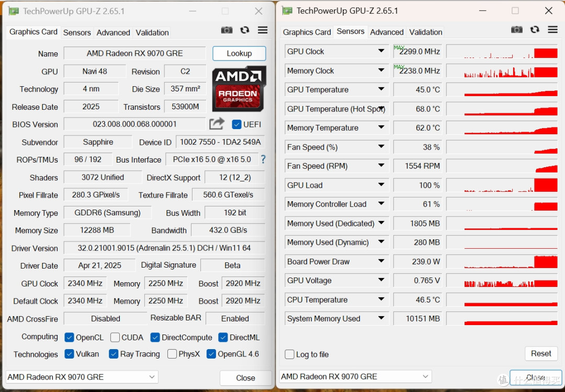Image resolution: width=565 pixels, height=392 pixels.
Task: Toggle the OpenCL checkbox
Action: coord(69,337)
